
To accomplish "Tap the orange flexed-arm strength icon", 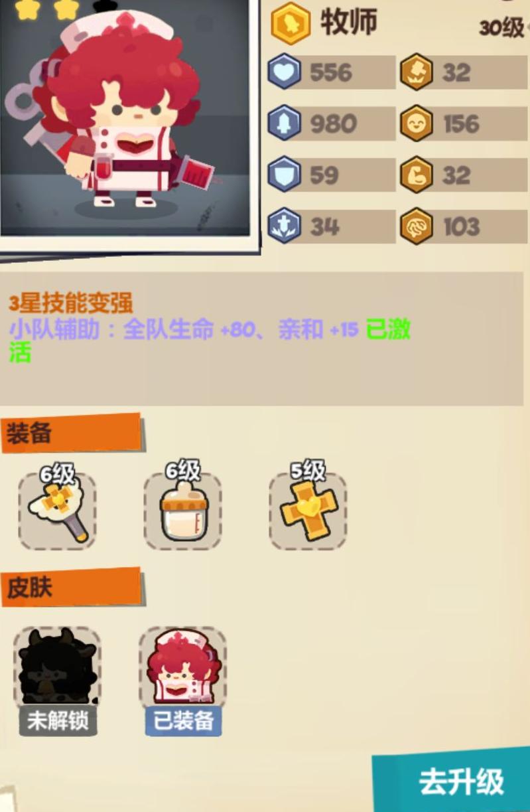I will pyautogui.click(x=417, y=175).
